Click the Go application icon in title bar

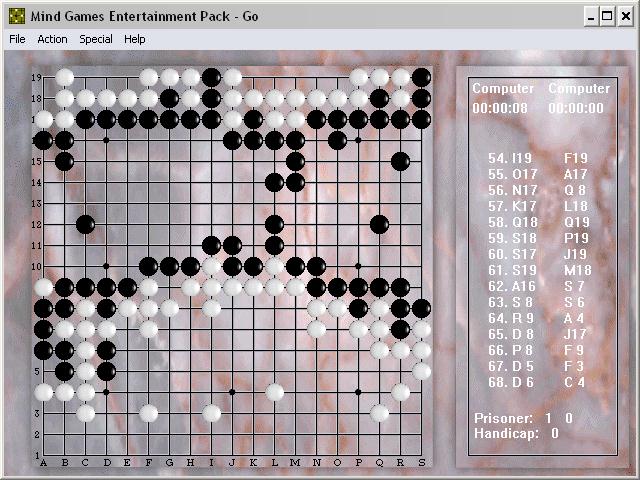pyautogui.click(x=17, y=16)
